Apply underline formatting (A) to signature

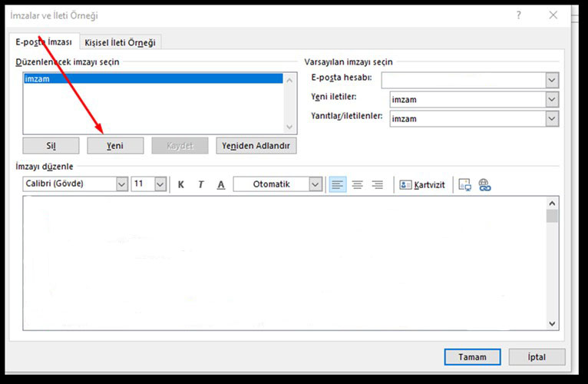click(x=221, y=184)
